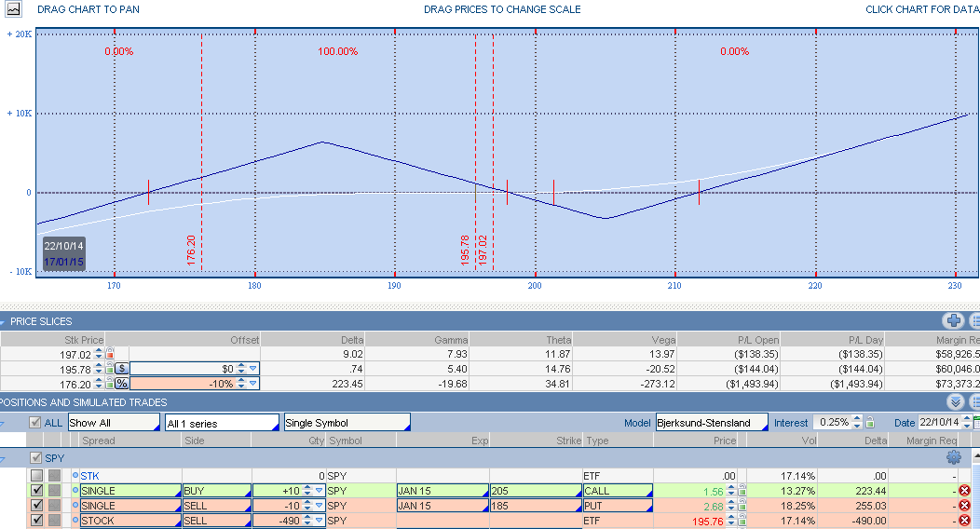Delete the SPY 205 CALL position row

[x=964, y=491]
